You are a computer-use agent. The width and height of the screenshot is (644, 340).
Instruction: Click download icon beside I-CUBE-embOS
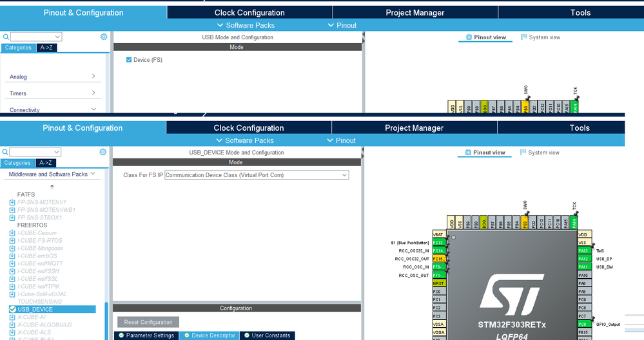[x=12, y=256]
